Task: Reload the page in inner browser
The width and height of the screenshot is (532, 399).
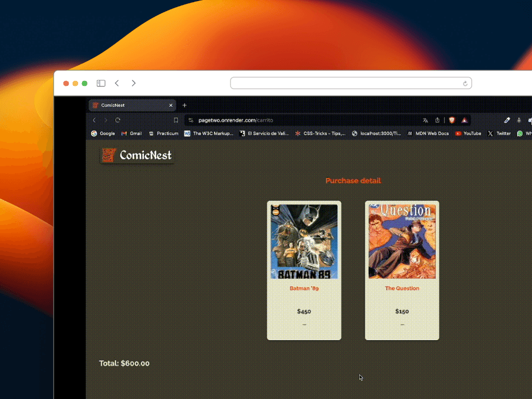Action: 118,120
